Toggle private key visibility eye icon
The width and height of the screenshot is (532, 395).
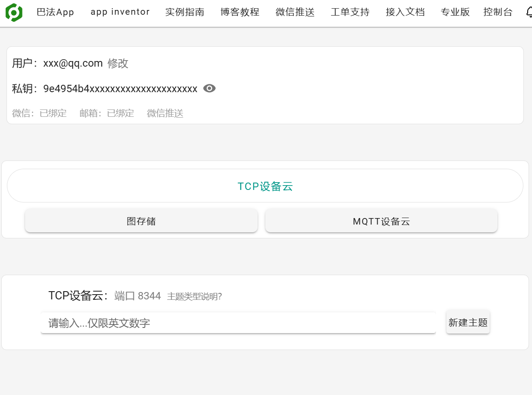click(209, 89)
